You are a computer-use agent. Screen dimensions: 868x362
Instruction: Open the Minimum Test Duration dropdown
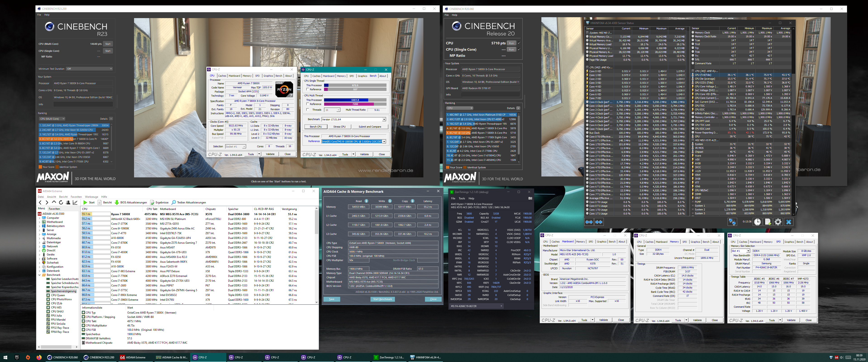(90, 69)
